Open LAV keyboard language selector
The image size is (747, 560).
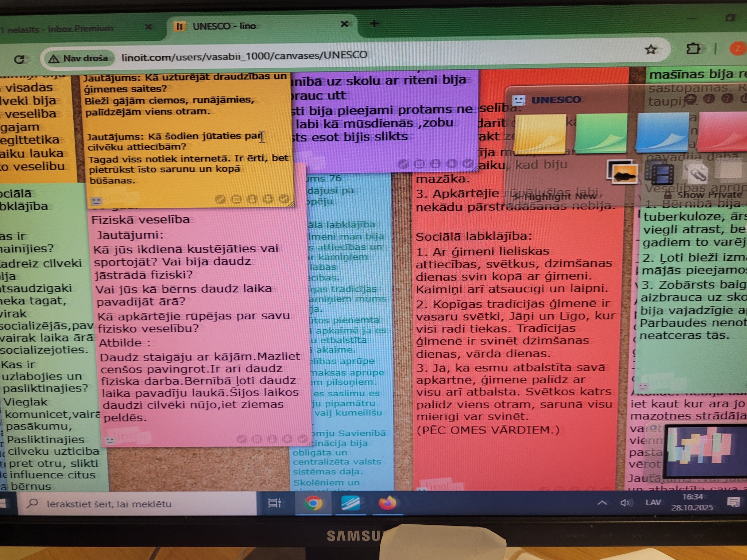(x=653, y=503)
